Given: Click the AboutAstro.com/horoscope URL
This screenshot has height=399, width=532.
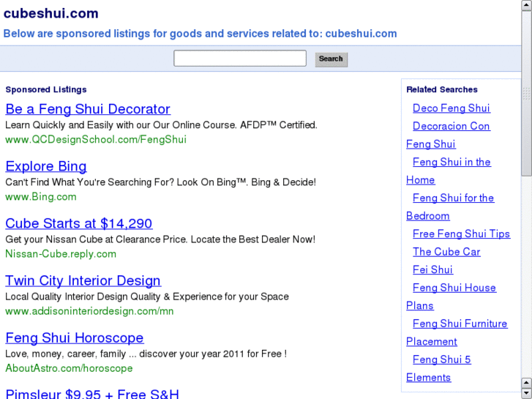Looking at the screenshot, I should 69,368.
